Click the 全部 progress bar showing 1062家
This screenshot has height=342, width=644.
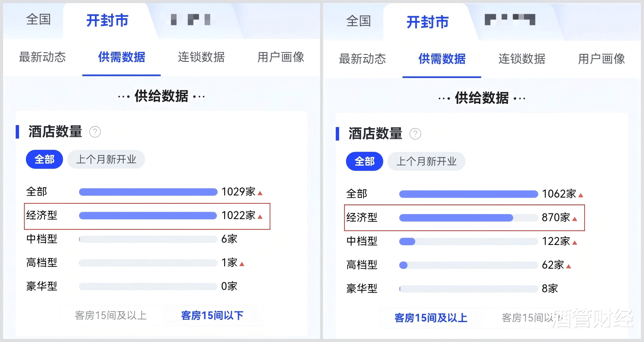coord(468,194)
